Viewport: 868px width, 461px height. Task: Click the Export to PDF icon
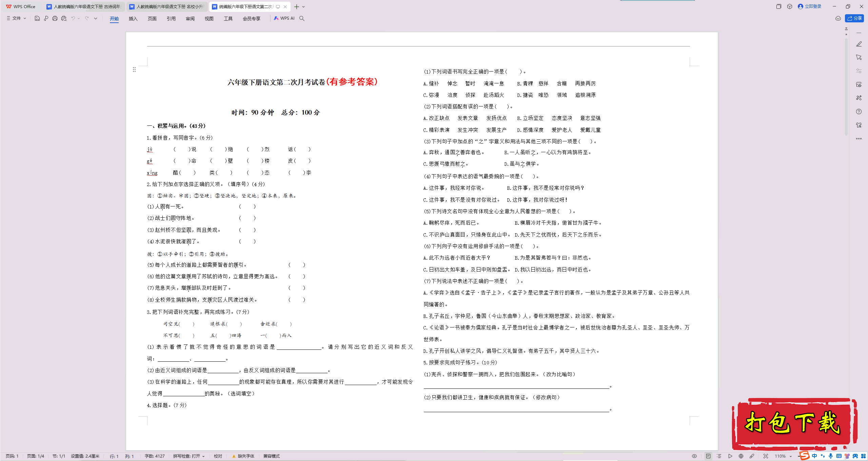[x=46, y=18]
